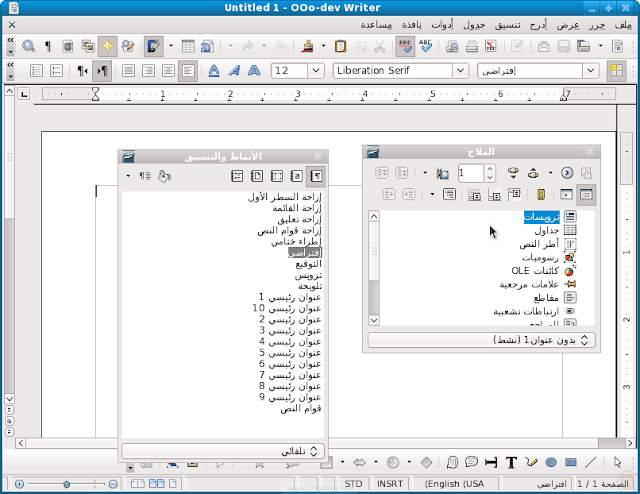Open the تلقائي style filter dropdown
The image size is (640, 494).
coord(316,451)
